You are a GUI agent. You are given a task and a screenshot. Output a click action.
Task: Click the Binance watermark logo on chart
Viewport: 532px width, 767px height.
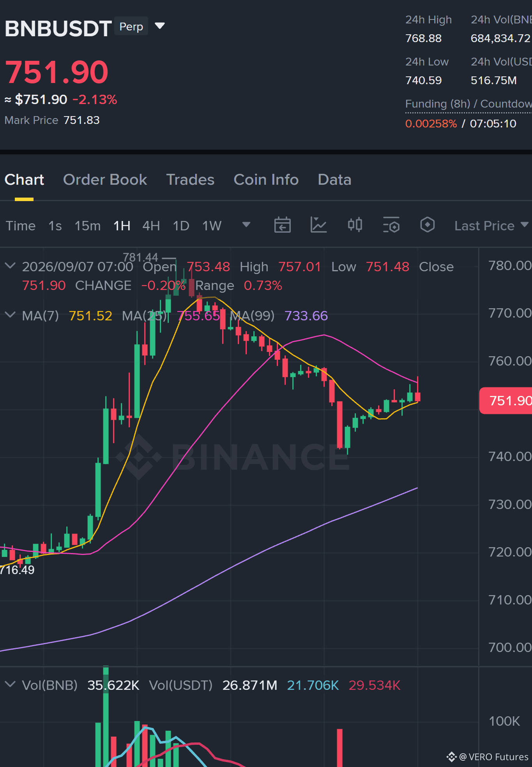(x=233, y=457)
